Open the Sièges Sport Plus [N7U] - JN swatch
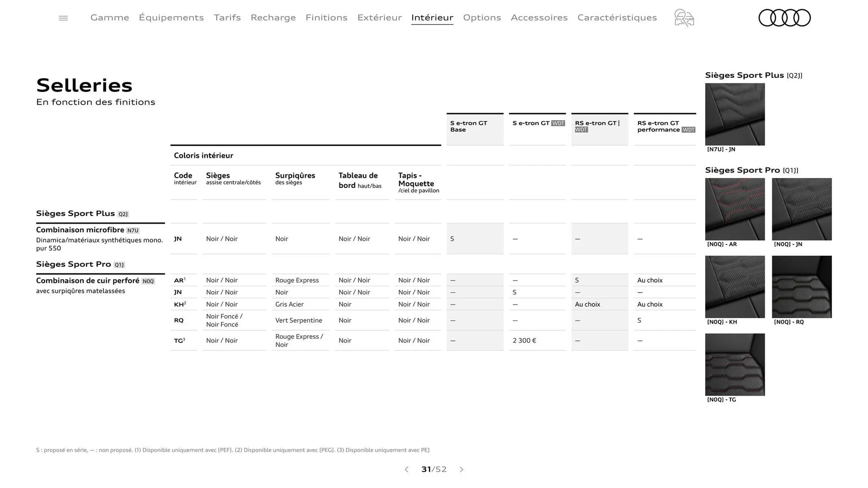Screen dimensions: 868x488 [734, 114]
